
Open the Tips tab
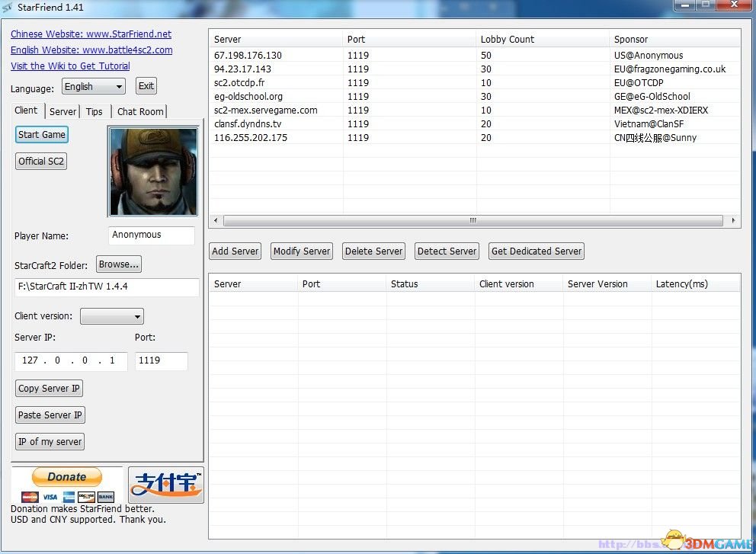(x=94, y=111)
